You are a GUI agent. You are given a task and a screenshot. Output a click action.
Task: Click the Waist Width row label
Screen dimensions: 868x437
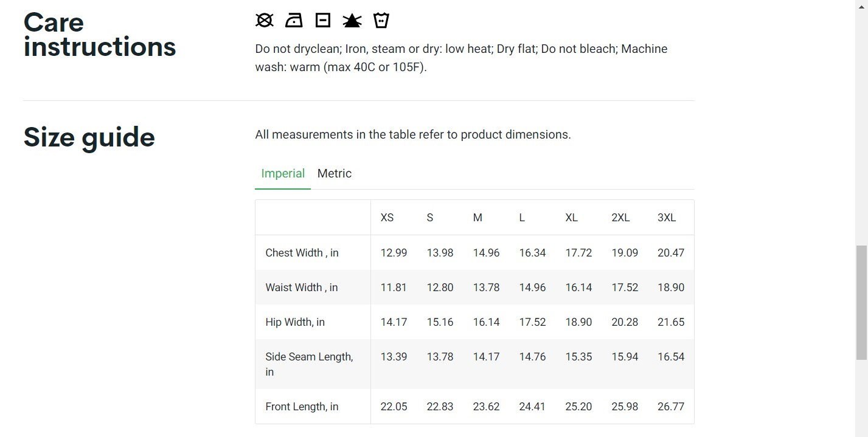click(302, 287)
